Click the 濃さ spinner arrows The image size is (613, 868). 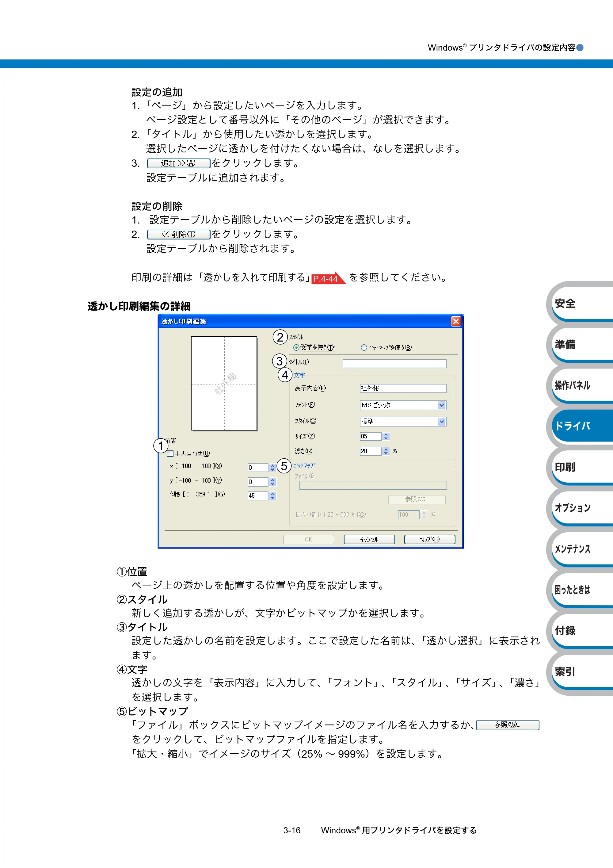386,451
